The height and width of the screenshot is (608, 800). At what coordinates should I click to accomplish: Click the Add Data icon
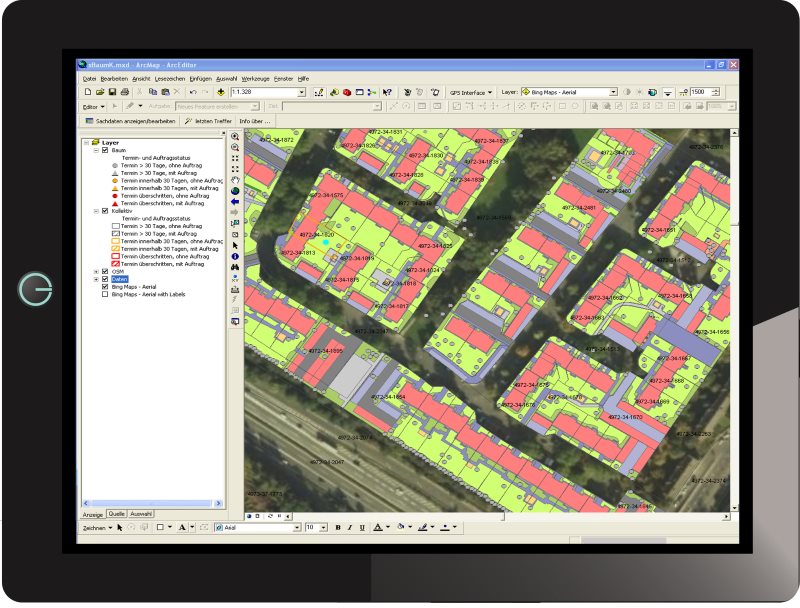pyautogui.click(x=220, y=92)
